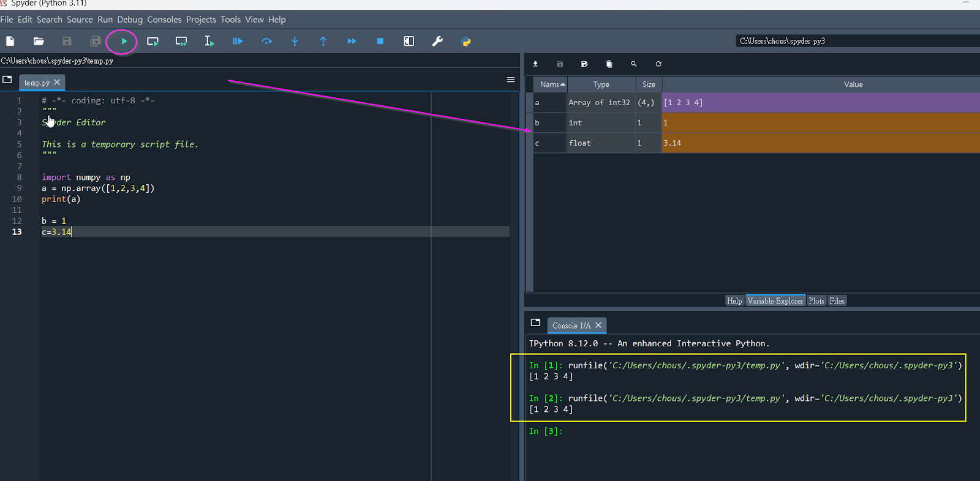
Task: Click the 'float' type cell for c
Action: (601, 143)
